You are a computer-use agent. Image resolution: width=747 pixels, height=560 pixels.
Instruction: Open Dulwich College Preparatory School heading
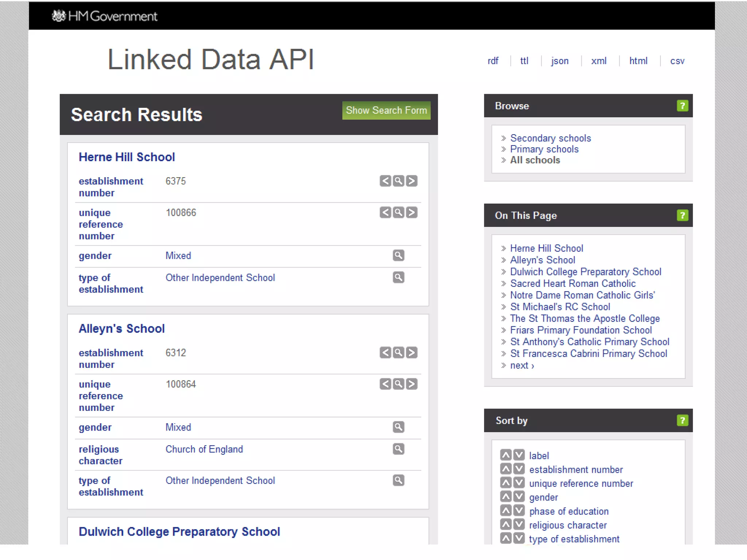coord(179,532)
